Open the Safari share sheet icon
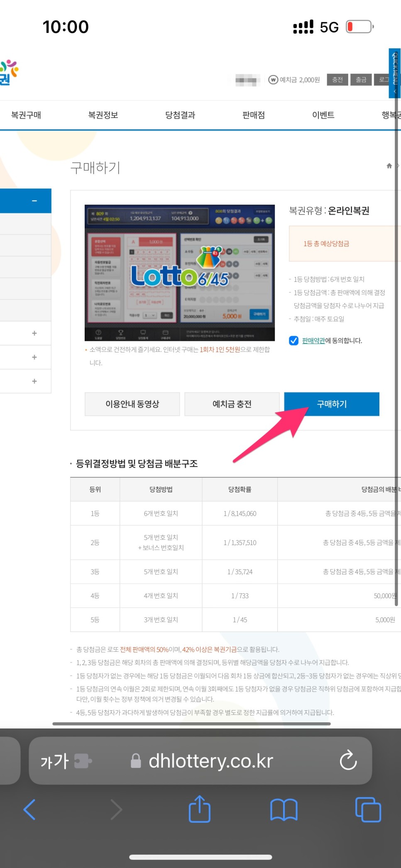The image size is (401, 868). point(200,809)
